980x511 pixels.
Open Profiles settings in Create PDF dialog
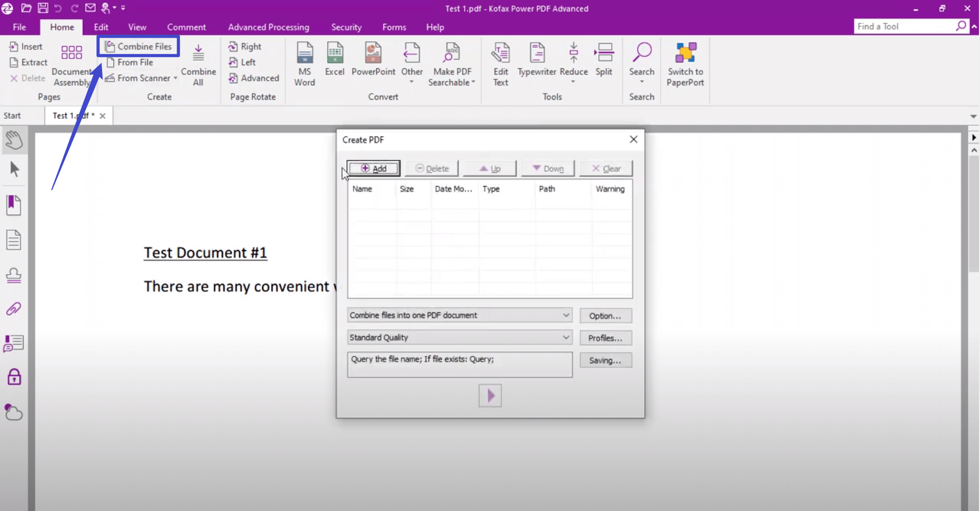pos(605,337)
